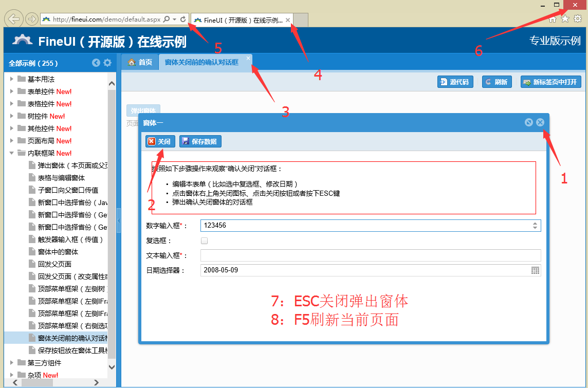Open 回发父页面 tree item
The image size is (588, 388).
54,264
